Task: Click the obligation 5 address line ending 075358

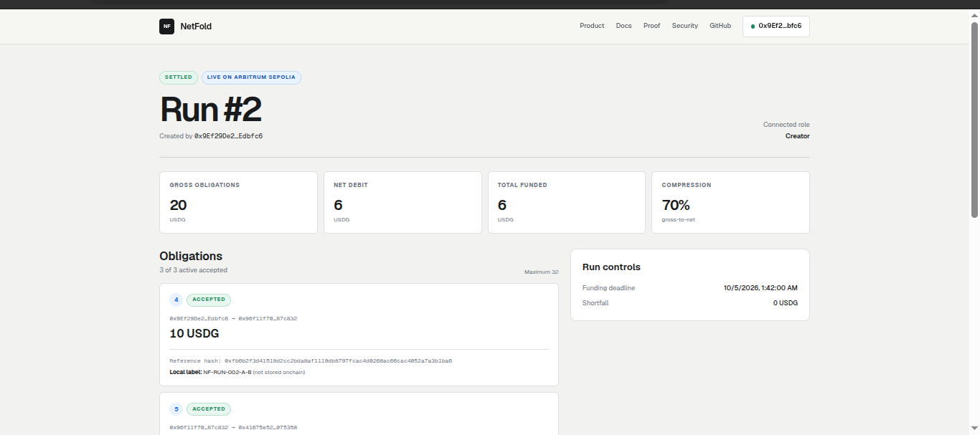Action: pyautogui.click(x=233, y=428)
